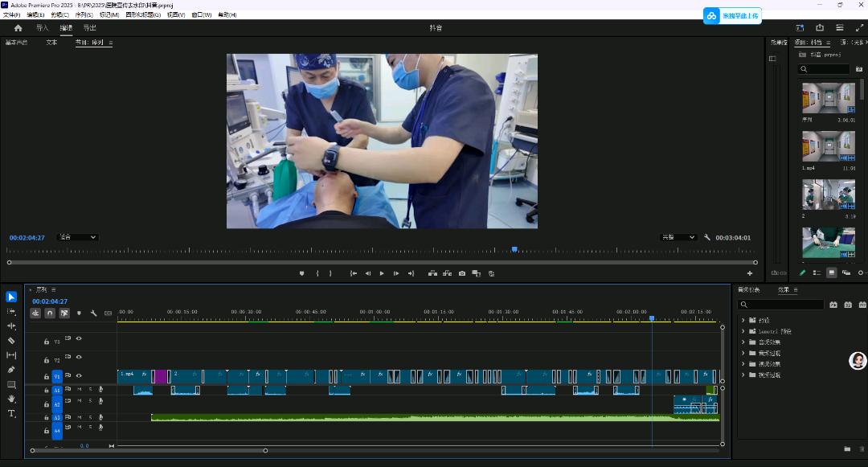The height and width of the screenshot is (467, 868).
Task: Click the timeline wrench settings icon
Action: tap(93, 313)
